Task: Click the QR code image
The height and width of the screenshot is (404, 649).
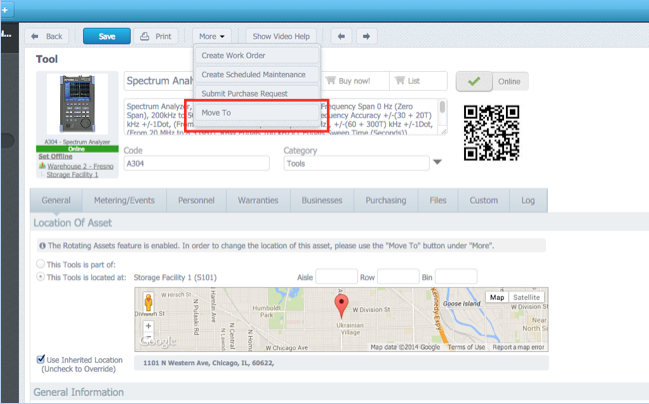Action: [x=491, y=133]
